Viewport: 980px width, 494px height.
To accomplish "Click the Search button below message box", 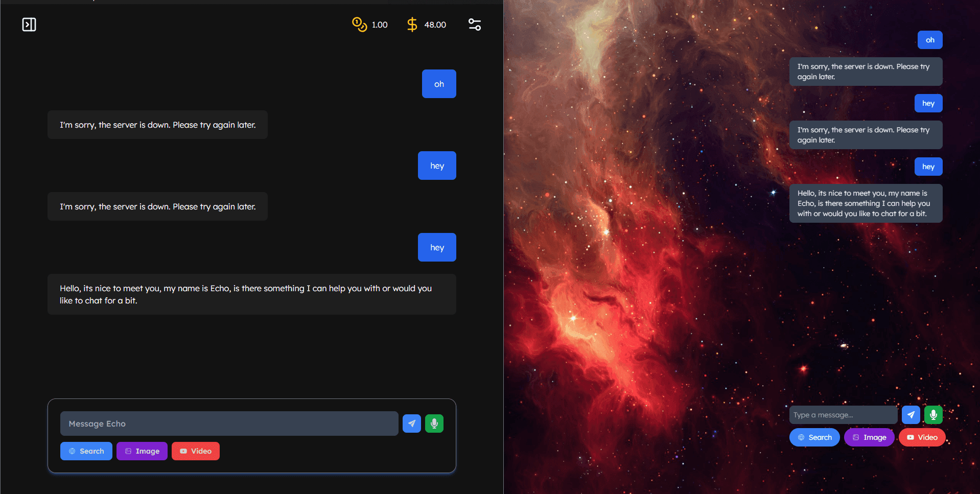I will click(86, 451).
